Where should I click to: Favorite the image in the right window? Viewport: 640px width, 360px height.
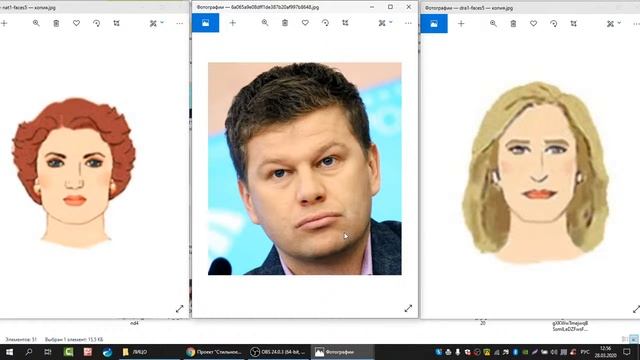533,24
